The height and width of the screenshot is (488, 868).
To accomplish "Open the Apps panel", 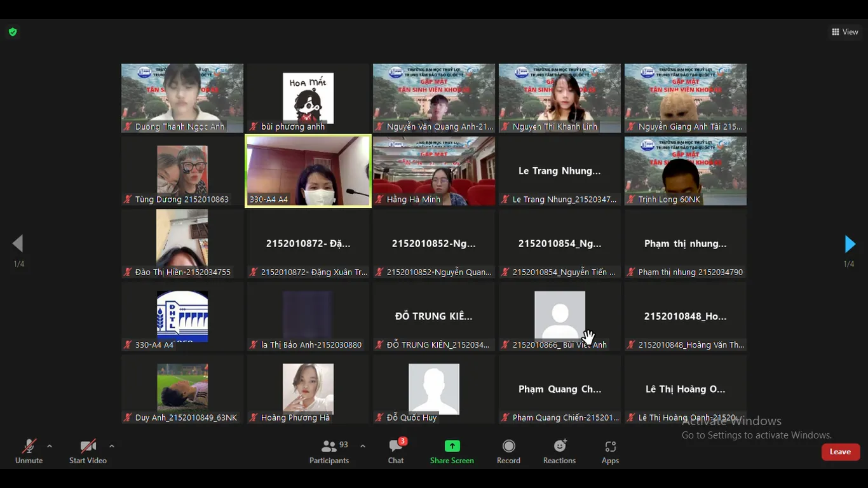I will [x=610, y=446].
